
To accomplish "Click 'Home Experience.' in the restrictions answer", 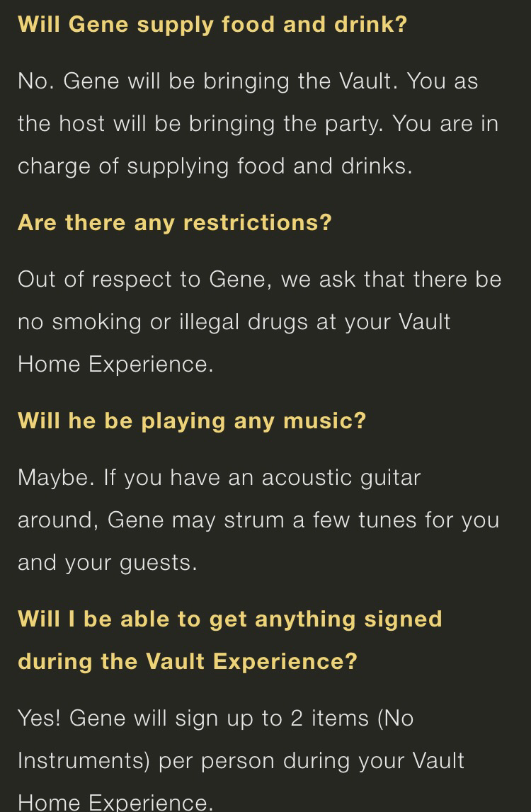I will (115, 364).
